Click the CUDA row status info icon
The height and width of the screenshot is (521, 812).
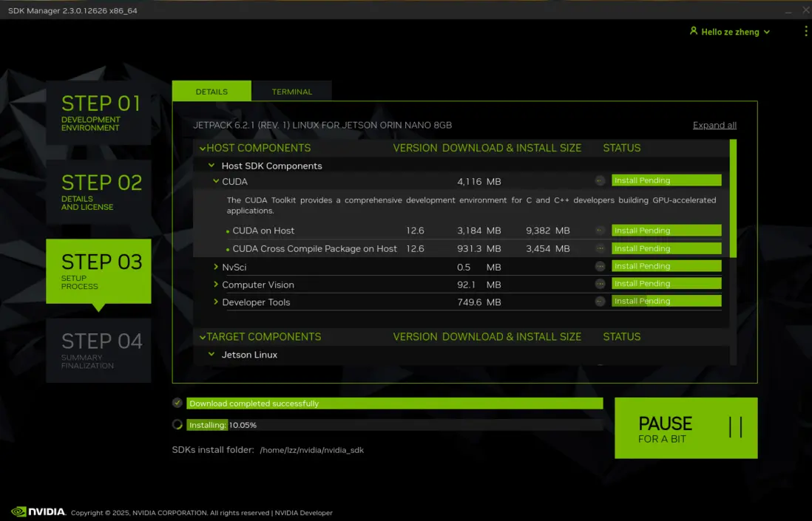tap(600, 180)
